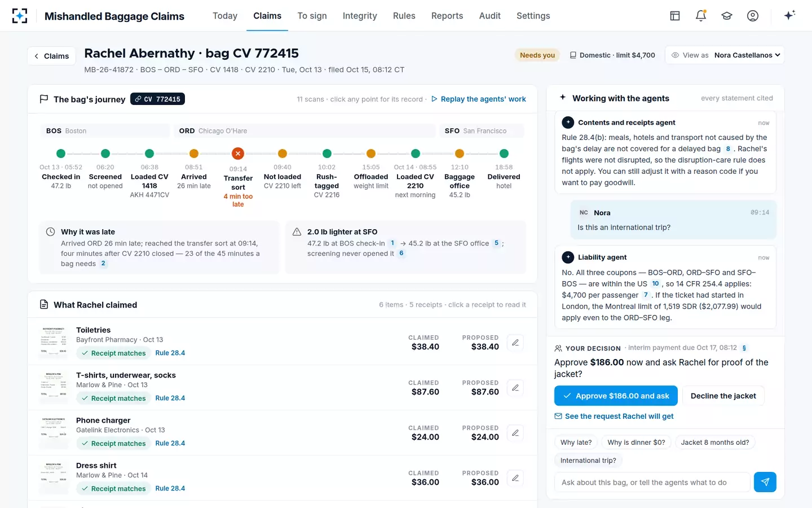Image resolution: width=812 pixels, height=508 pixels.
Task: Select the Offloaded 15:05 journey point
Action: click(371, 154)
